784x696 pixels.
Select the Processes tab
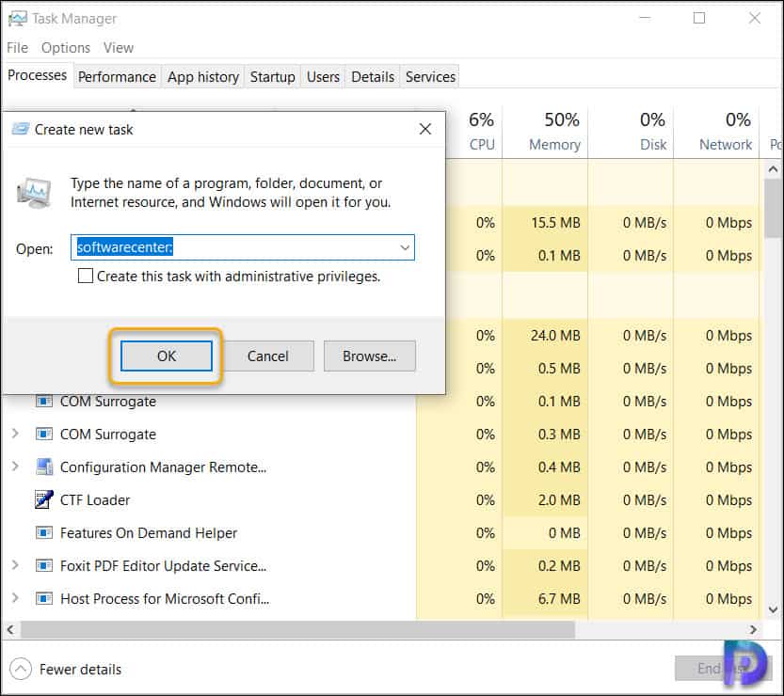(x=37, y=75)
